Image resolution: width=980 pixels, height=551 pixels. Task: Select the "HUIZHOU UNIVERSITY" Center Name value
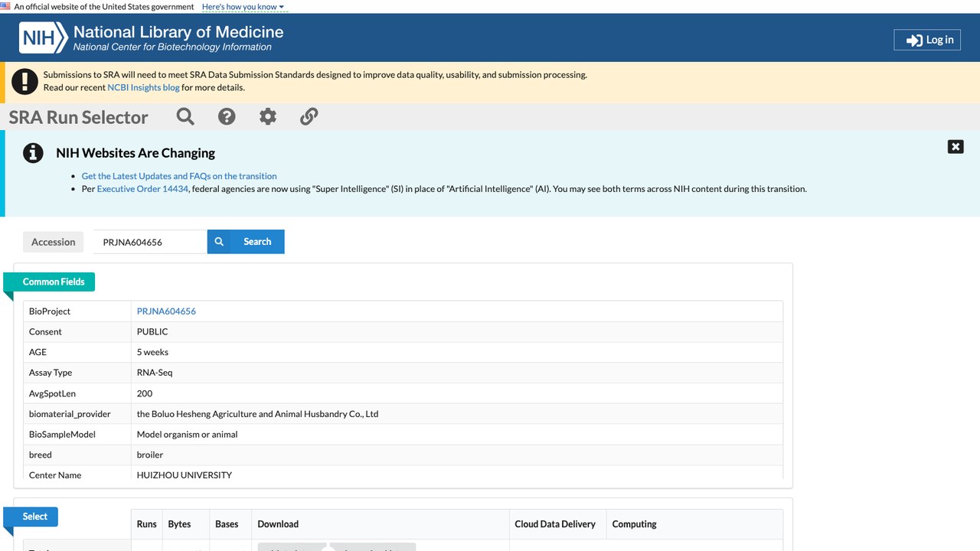185,475
